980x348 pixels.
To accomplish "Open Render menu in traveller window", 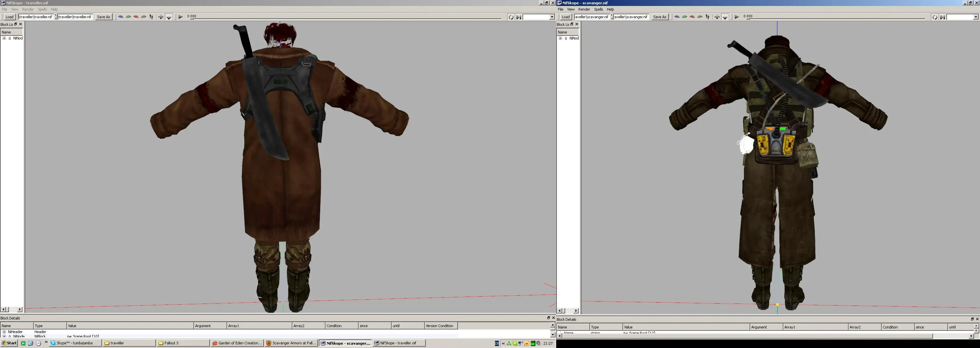I will tap(28, 9).
